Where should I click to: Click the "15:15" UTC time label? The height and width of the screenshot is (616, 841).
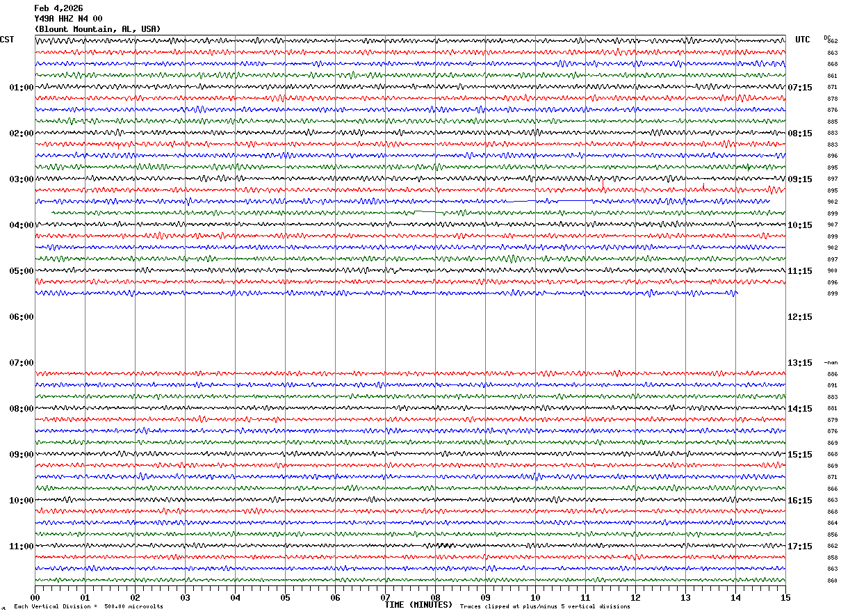tap(800, 455)
